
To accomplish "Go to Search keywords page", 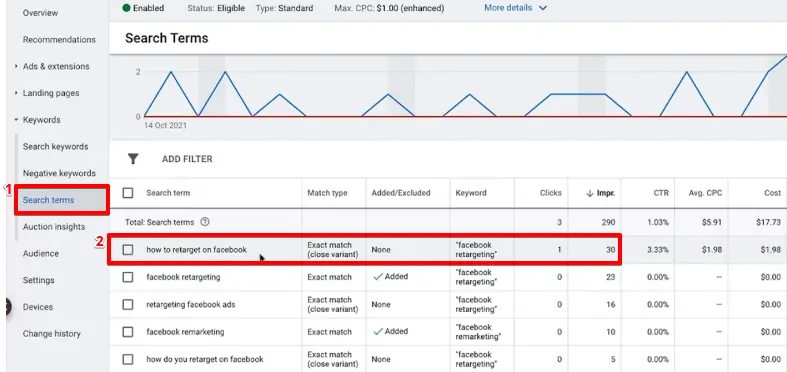I will pyautogui.click(x=55, y=147).
